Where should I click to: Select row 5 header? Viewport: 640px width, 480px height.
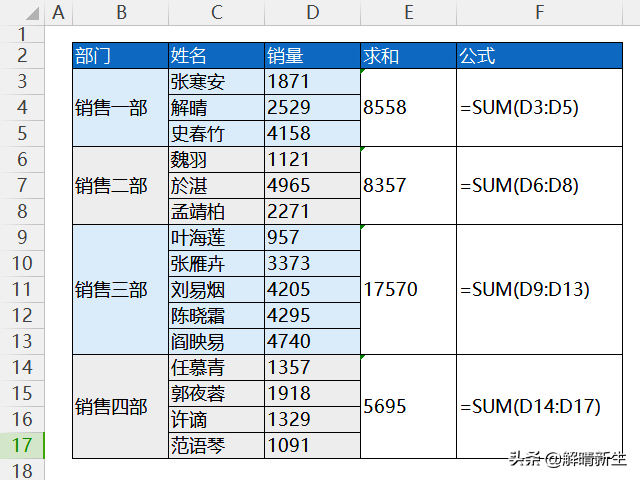coord(22,133)
